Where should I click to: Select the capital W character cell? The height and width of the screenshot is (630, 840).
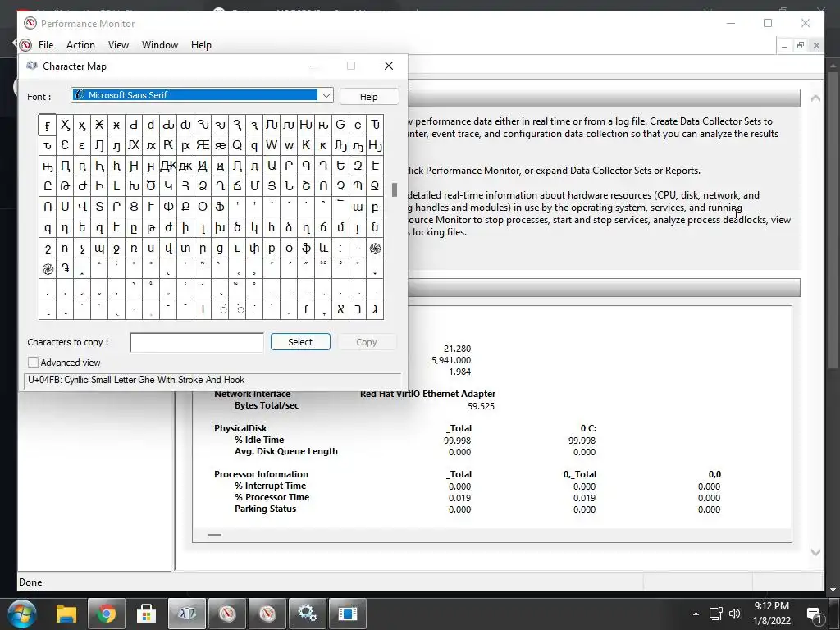point(272,145)
